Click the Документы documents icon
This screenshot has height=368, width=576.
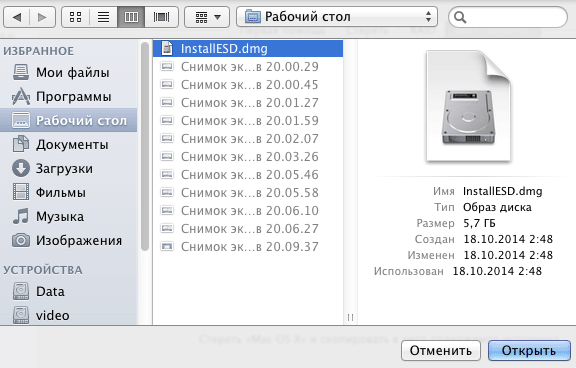pyautogui.click(x=21, y=144)
